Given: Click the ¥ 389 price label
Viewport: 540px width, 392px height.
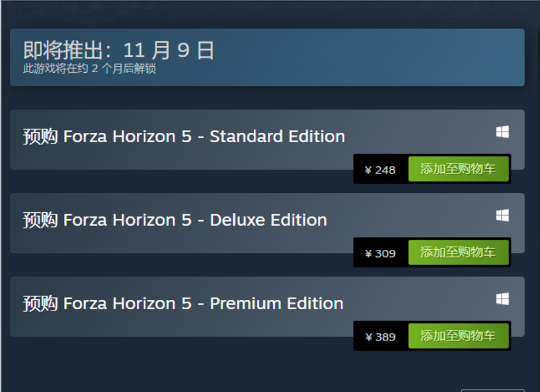Looking at the screenshot, I should point(380,337).
